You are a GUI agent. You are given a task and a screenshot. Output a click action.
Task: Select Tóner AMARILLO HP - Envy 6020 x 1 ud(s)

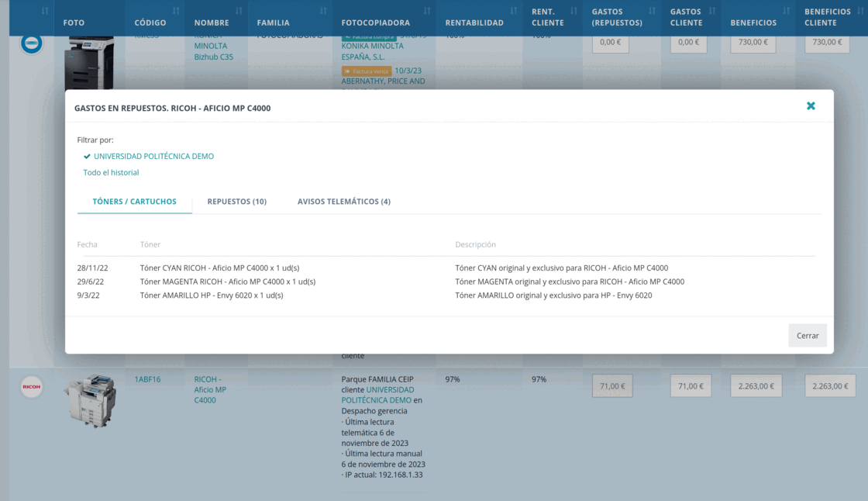(212, 295)
